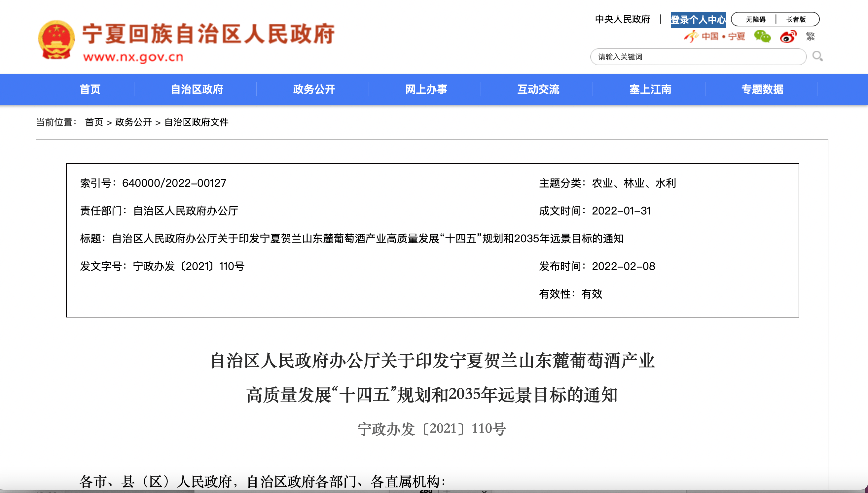Open the 中央人民政府 link
Image resolution: width=868 pixels, height=493 pixels.
coord(622,20)
